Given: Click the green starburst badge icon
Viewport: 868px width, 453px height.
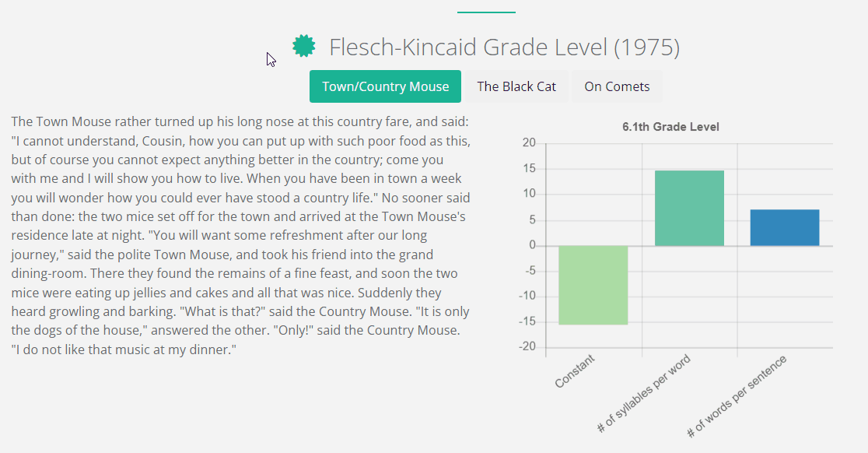Looking at the screenshot, I should (x=304, y=46).
